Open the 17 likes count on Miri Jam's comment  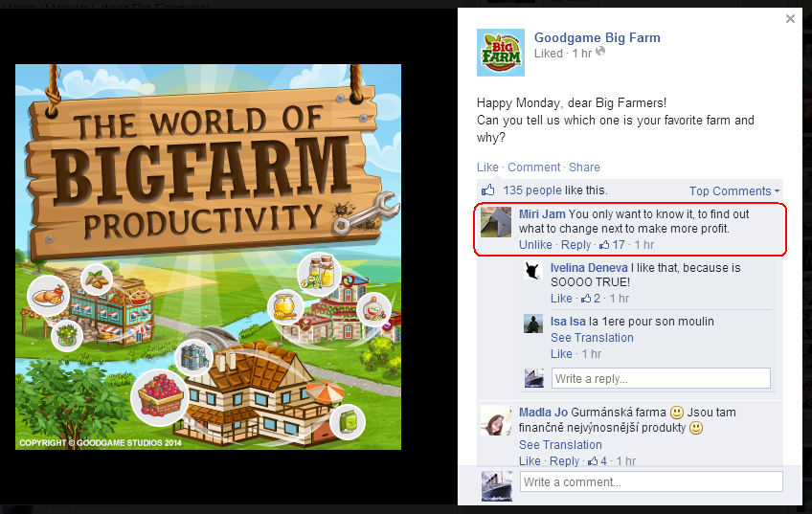click(x=612, y=245)
